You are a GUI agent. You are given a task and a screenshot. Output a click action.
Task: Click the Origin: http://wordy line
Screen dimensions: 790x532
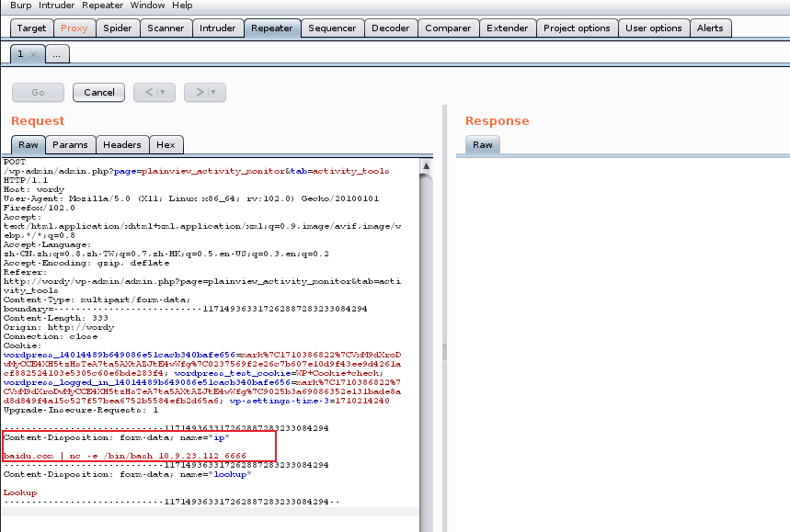coord(59,328)
